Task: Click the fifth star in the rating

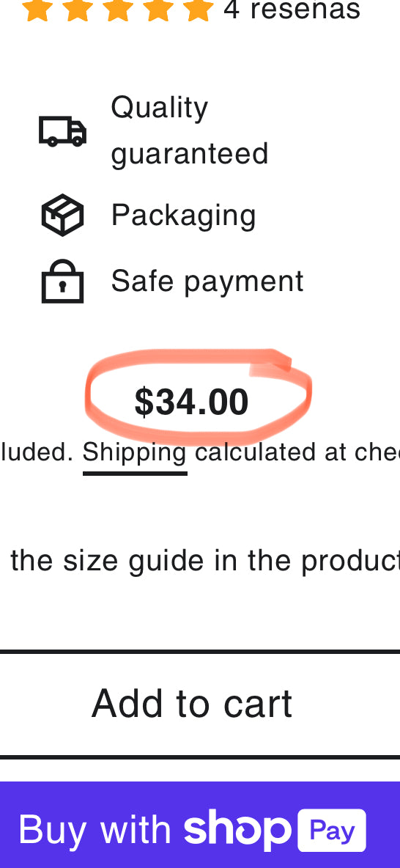Action: pyautogui.click(x=199, y=10)
